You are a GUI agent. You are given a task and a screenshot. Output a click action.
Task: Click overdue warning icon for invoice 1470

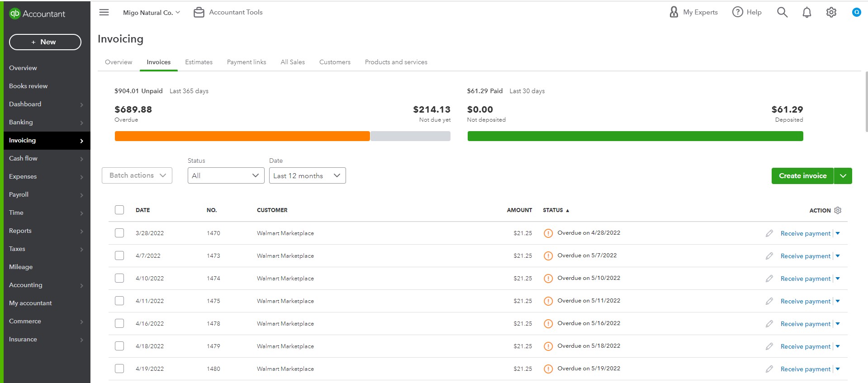(x=548, y=233)
